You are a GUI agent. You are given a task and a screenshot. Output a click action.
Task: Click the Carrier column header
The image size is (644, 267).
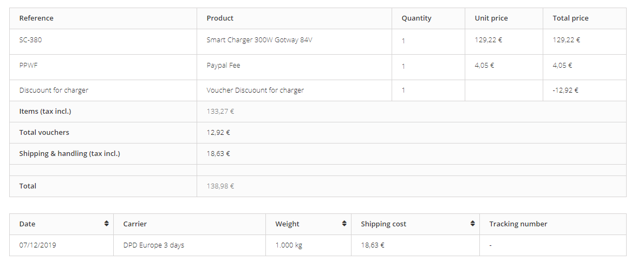click(190, 224)
